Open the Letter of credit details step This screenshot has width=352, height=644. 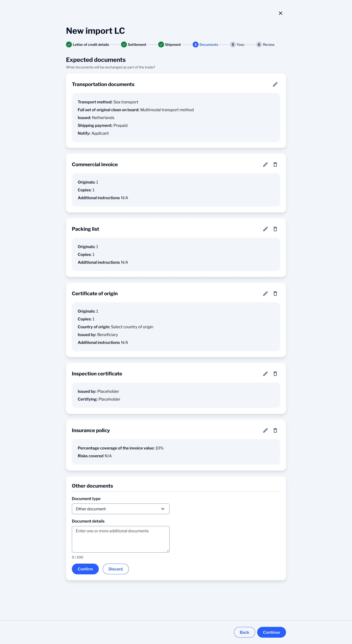(88, 44)
